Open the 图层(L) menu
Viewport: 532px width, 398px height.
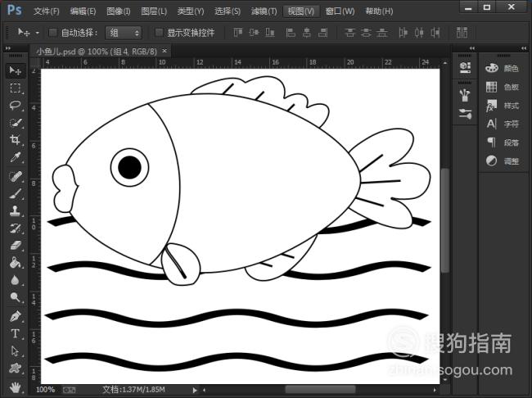coord(154,11)
